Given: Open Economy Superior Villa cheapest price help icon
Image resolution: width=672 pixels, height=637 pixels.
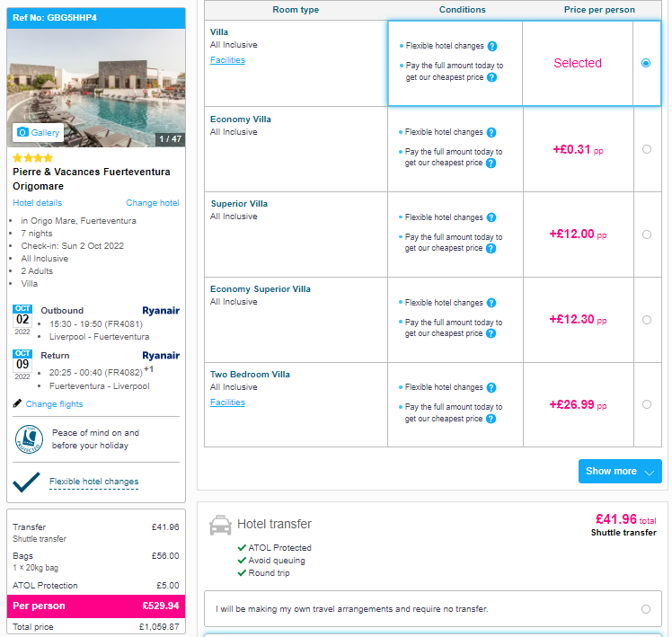Looking at the screenshot, I should click(491, 333).
